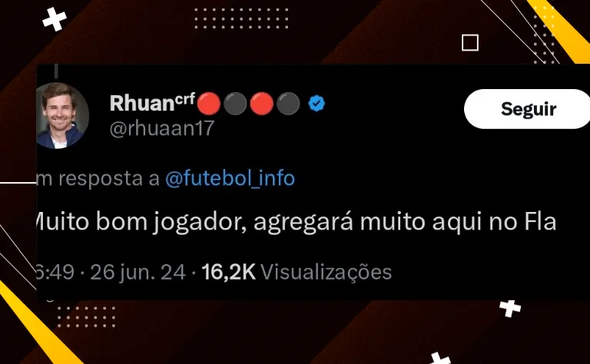Click the dotted grid pattern at top
This screenshot has width=590, height=364.
[241, 18]
